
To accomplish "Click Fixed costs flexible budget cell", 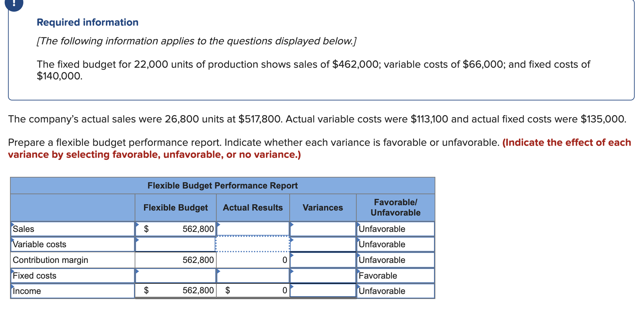I will point(176,276).
